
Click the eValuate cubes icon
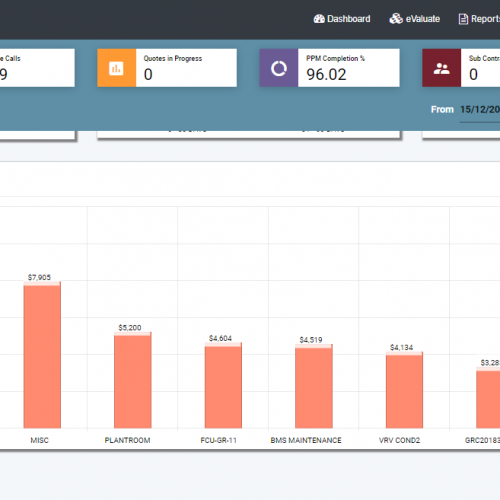(x=396, y=19)
